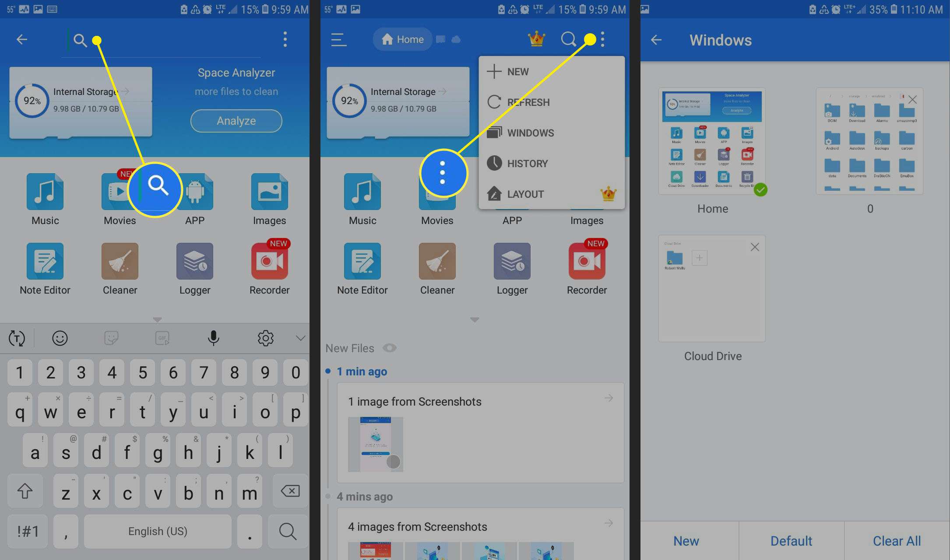Enable Cloud Drive connection

pyautogui.click(x=698, y=258)
